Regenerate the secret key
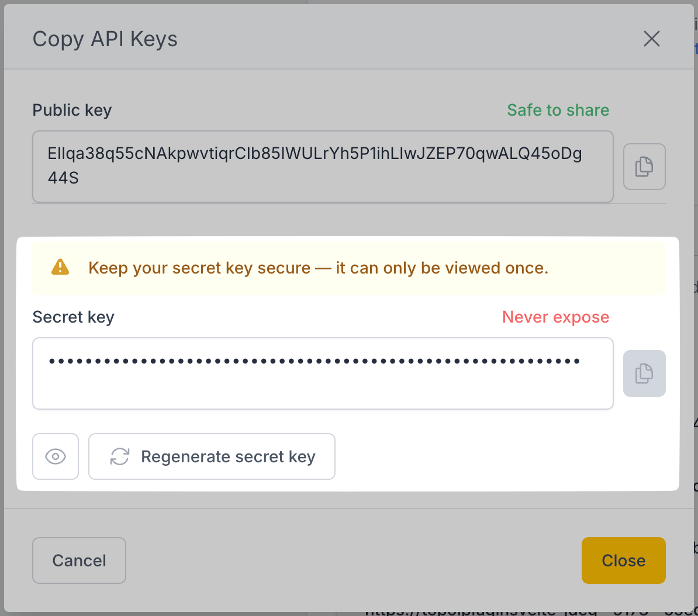This screenshot has height=616, width=698. pyautogui.click(x=212, y=456)
